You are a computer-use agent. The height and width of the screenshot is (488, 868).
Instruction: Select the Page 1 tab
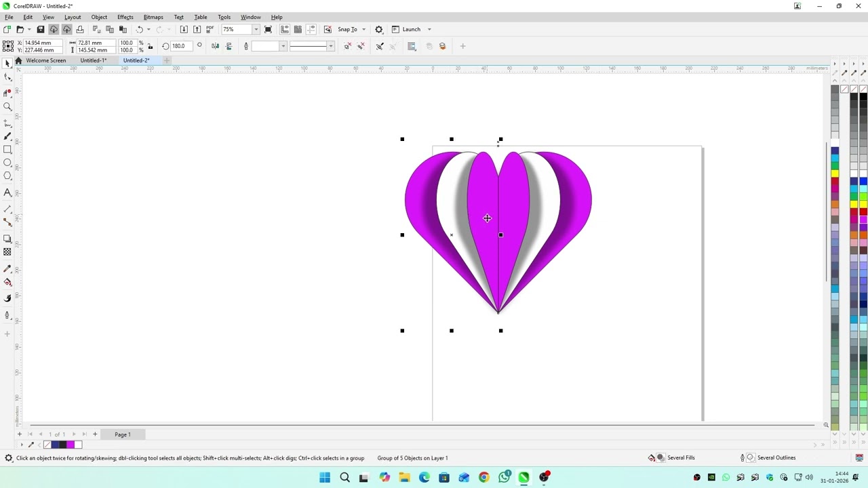click(123, 434)
